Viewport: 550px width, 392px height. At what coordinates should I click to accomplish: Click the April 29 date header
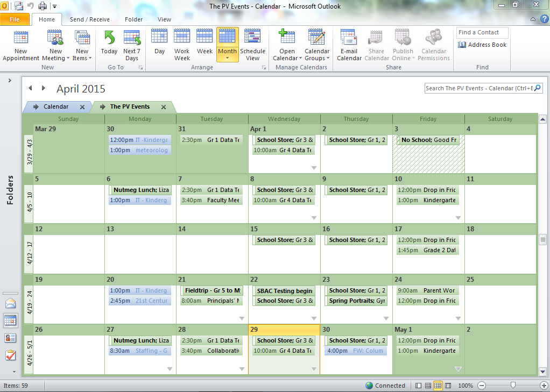tap(284, 330)
